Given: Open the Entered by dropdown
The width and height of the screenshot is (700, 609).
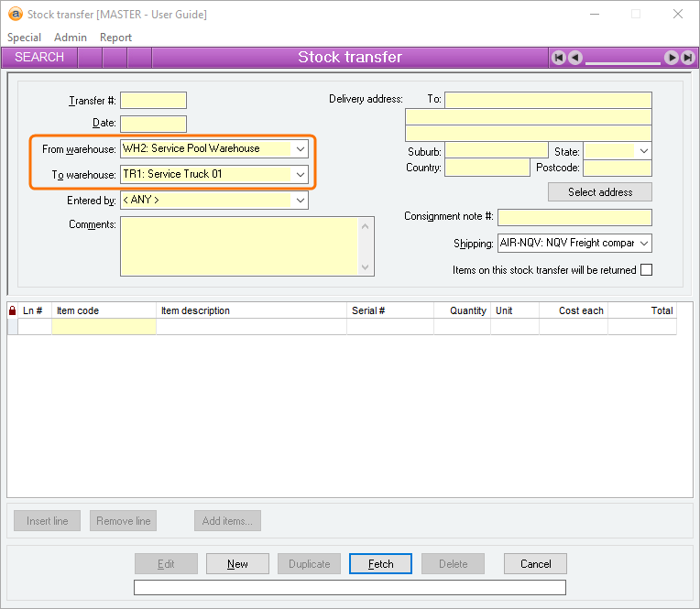Looking at the screenshot, I should tap(301, 201).
